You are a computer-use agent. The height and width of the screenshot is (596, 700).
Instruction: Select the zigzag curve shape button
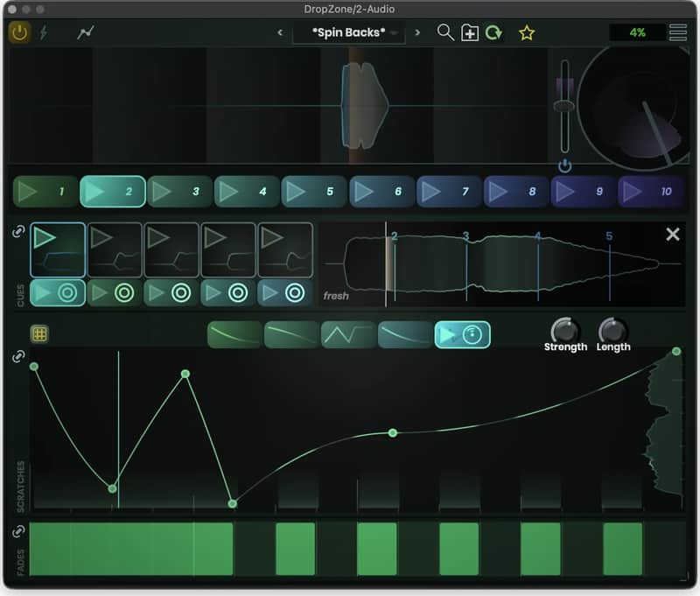coord(348,335)
